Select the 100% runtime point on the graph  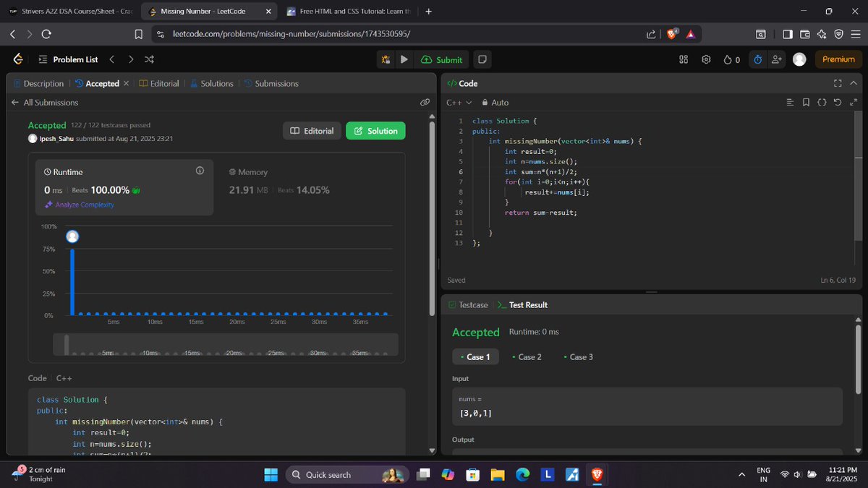[72, 236]
